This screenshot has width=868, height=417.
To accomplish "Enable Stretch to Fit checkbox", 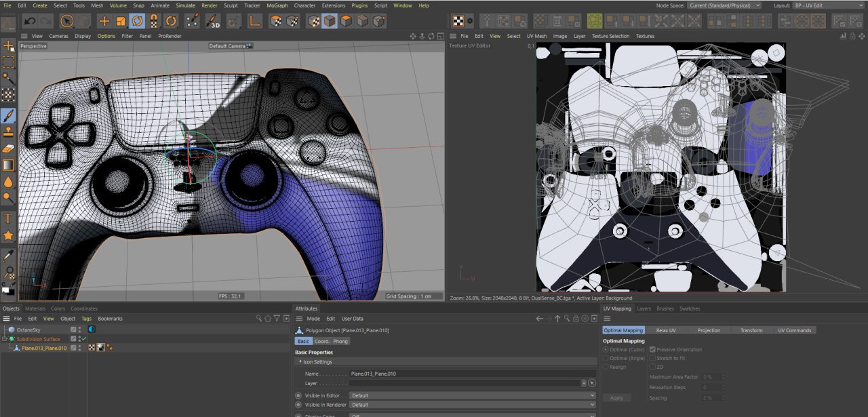I will click(x=652, y=358).
